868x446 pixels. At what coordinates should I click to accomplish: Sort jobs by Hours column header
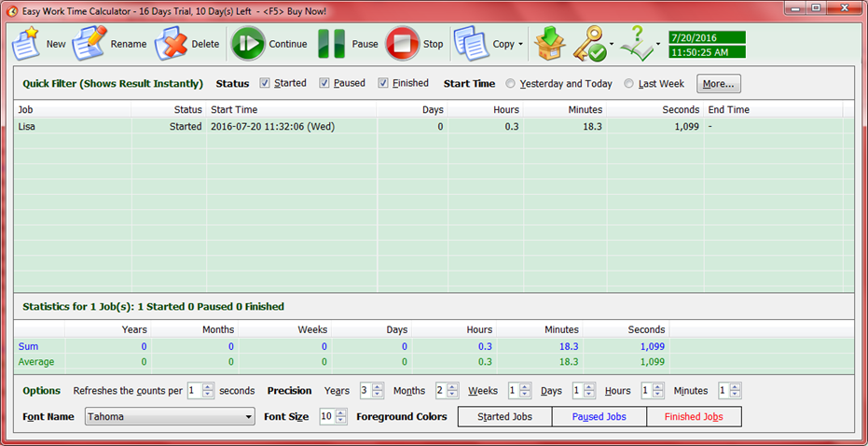coord(486,110)
